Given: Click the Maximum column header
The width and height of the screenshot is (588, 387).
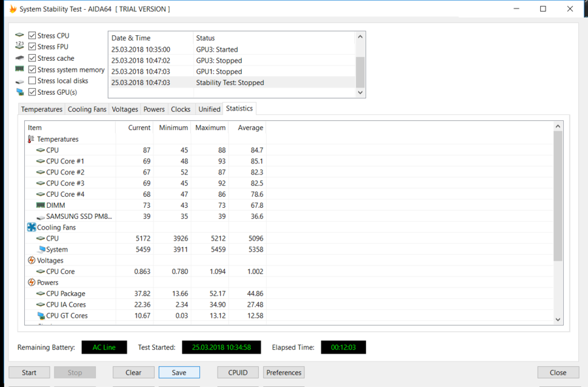Looking at the screenshot, I should [x=210, y=127].
